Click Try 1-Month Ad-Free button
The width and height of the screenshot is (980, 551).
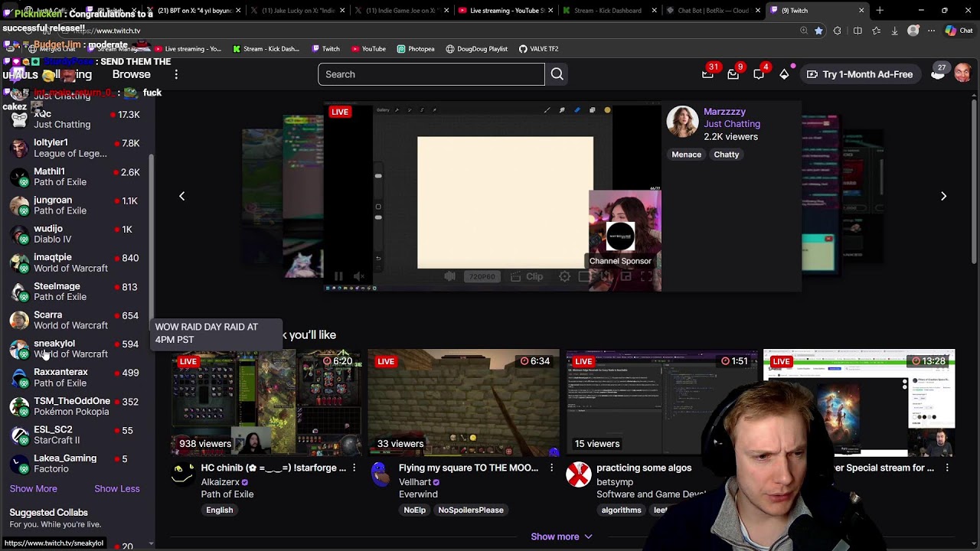pos(859,74)
